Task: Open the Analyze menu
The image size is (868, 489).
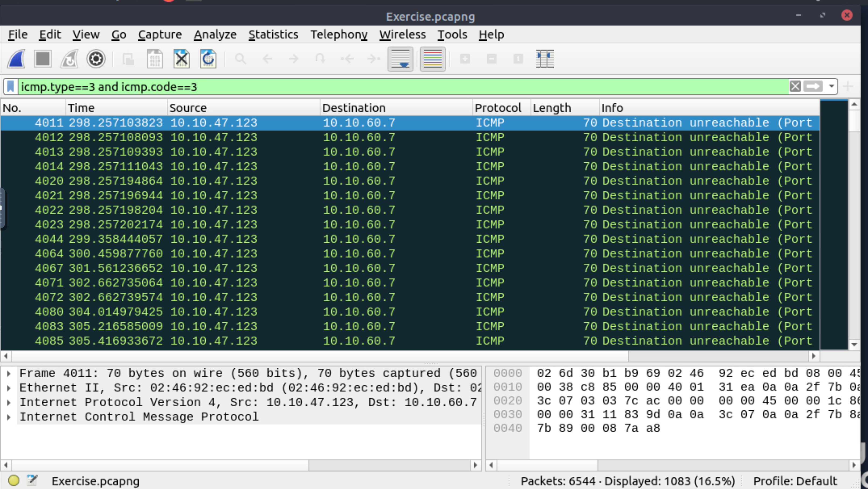Action: click(215, 34)
